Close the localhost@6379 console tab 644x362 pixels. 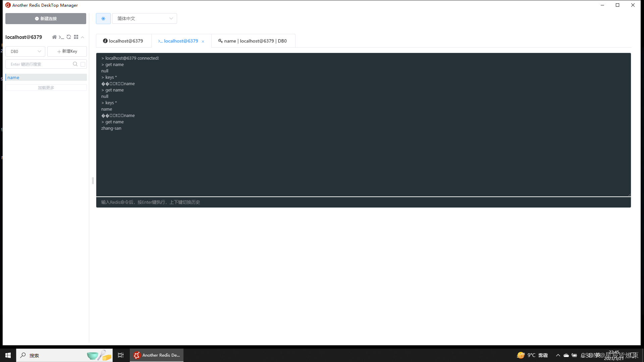[x=203, y=42]
